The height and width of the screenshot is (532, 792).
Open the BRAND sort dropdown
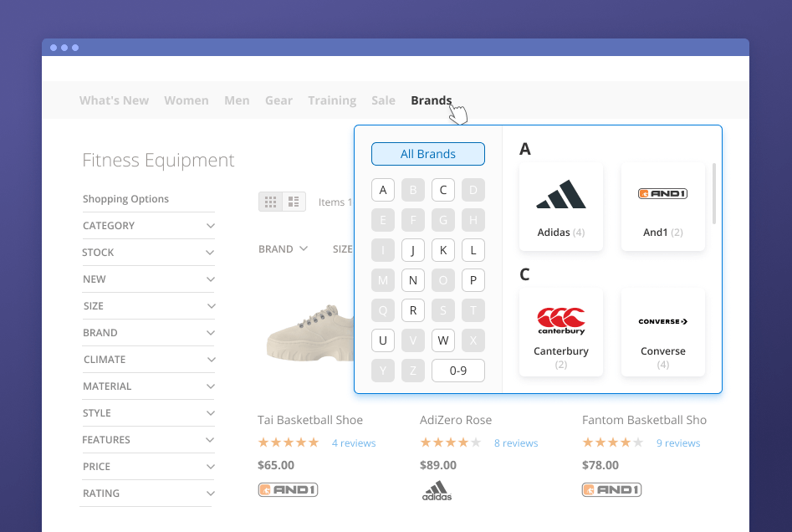point(283,249)
